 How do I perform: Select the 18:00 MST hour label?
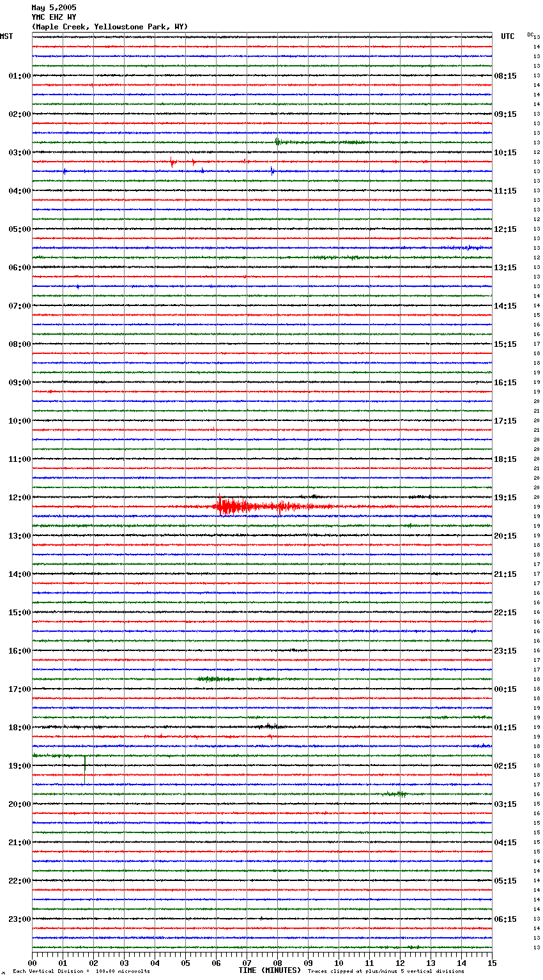point(20,728)
